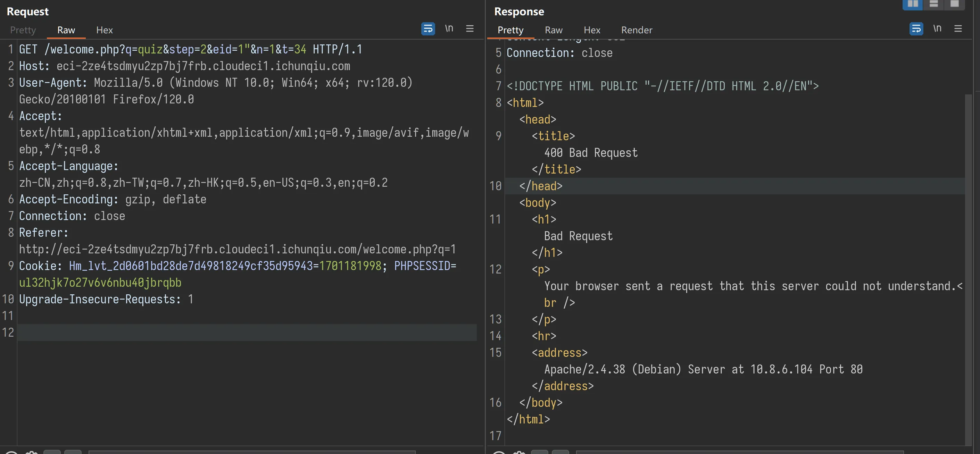Image resolution: width=980 pixels, height=454 pixels.
Task: Click the closing '</body>' tag
Action: click(541, 403)
